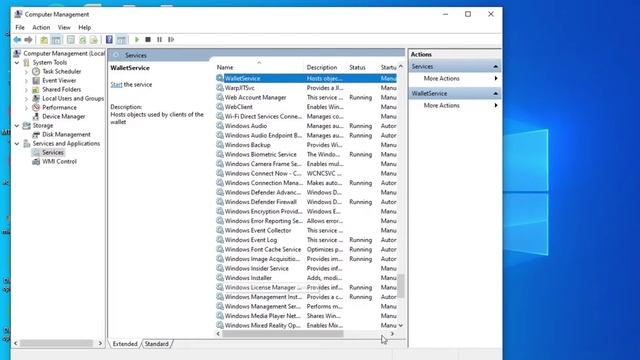The image size is (640, 360).
Task: Select the Computer Management (Local) root node
Action: (x=64, y=53)
